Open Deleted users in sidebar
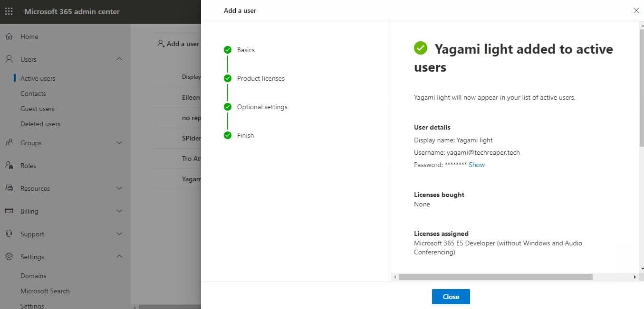Viewport: 644px width, 309px height. 40,124
